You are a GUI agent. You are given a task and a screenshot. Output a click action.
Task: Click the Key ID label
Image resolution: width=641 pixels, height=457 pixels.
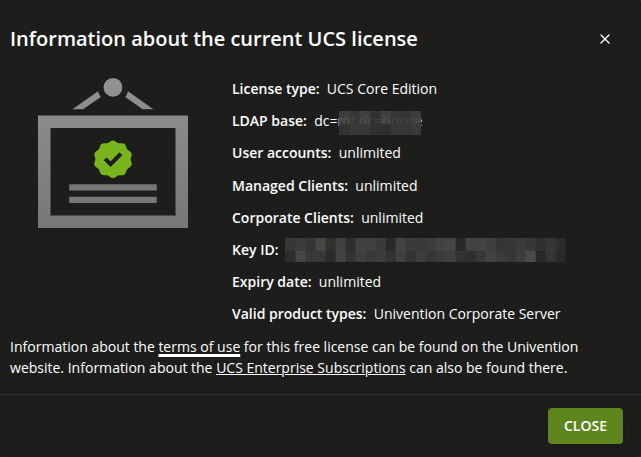pyautogui.click(x=256, y=250)
